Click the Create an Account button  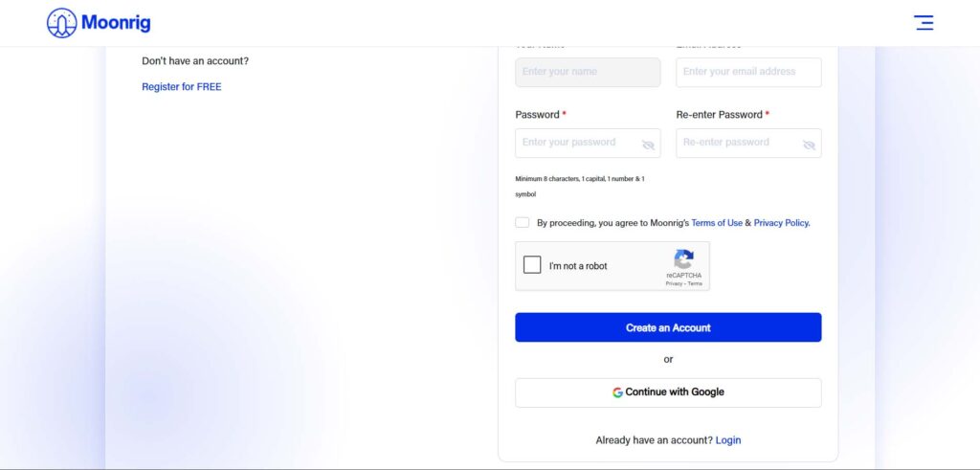668,327
